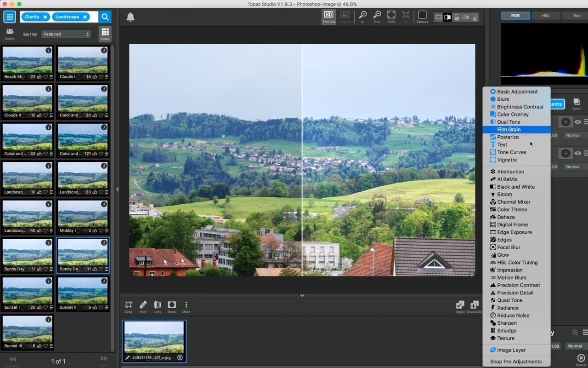Like the Clouds II preset thumbs-up
This screenshot has width=588, height=368.
click(x=39, y=115)
